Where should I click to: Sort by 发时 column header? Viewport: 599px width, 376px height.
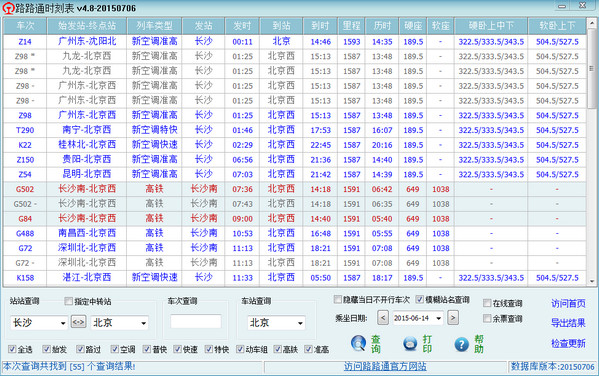(242, 26)
